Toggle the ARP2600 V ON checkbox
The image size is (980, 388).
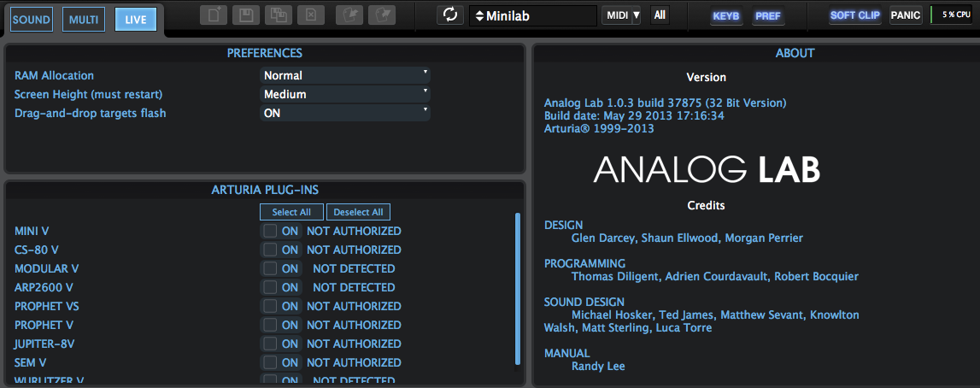270,287
